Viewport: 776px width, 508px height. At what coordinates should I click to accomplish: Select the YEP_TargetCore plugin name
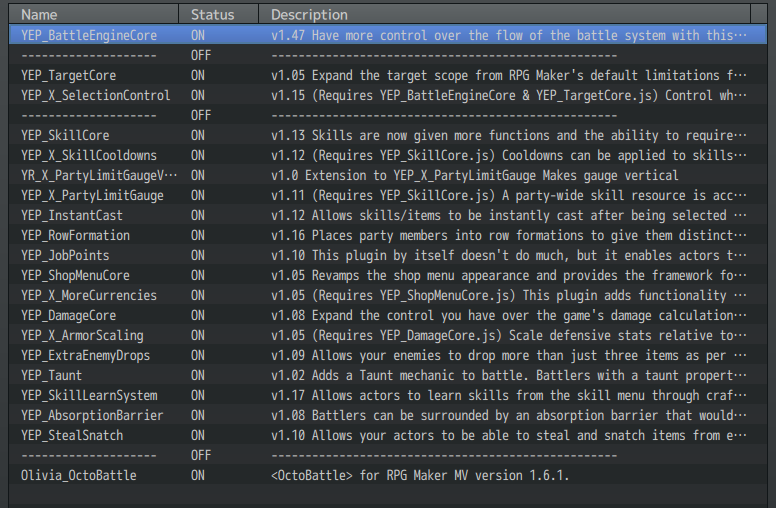click(x=69, y=75)
